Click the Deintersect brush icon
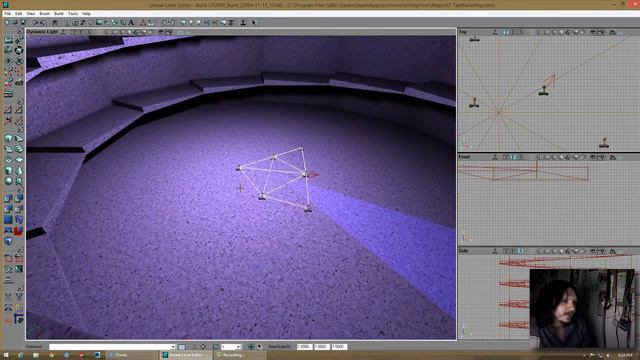The width and height of the screenshot is (640, 360). [19, 209]
